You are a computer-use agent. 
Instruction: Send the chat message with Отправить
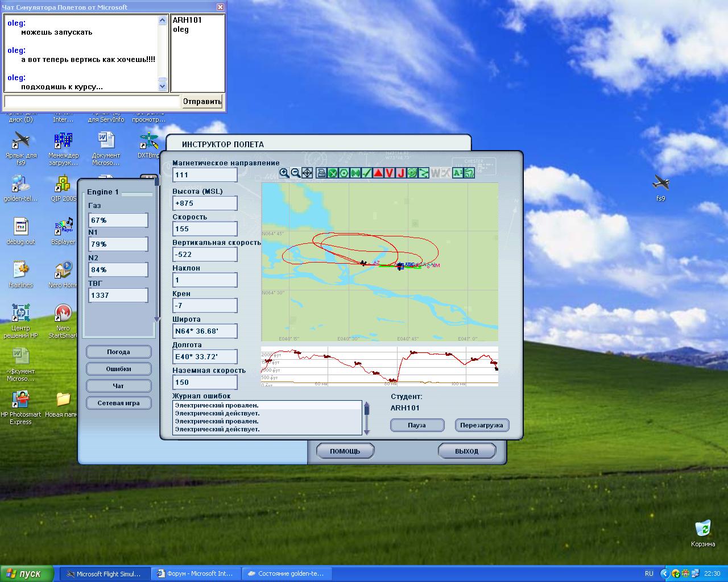202,102
